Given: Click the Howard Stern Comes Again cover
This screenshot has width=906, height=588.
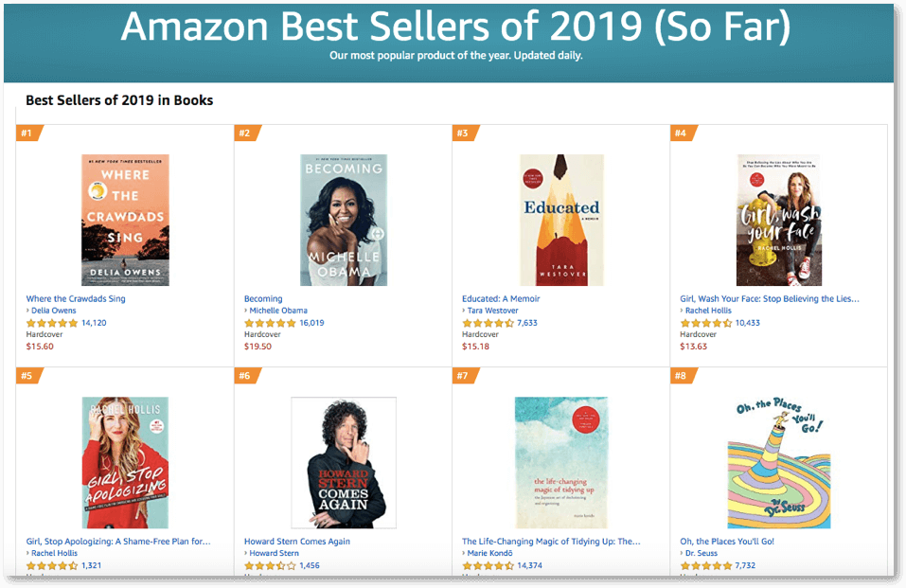Looking at the screenshot, I should click(x=344, y=462).
